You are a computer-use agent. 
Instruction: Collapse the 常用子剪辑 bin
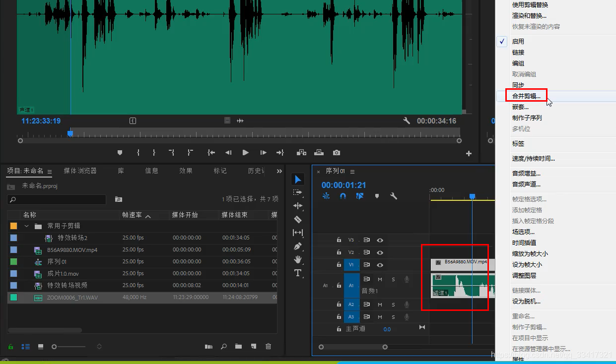pyautogui.click(x=27, y=226)
